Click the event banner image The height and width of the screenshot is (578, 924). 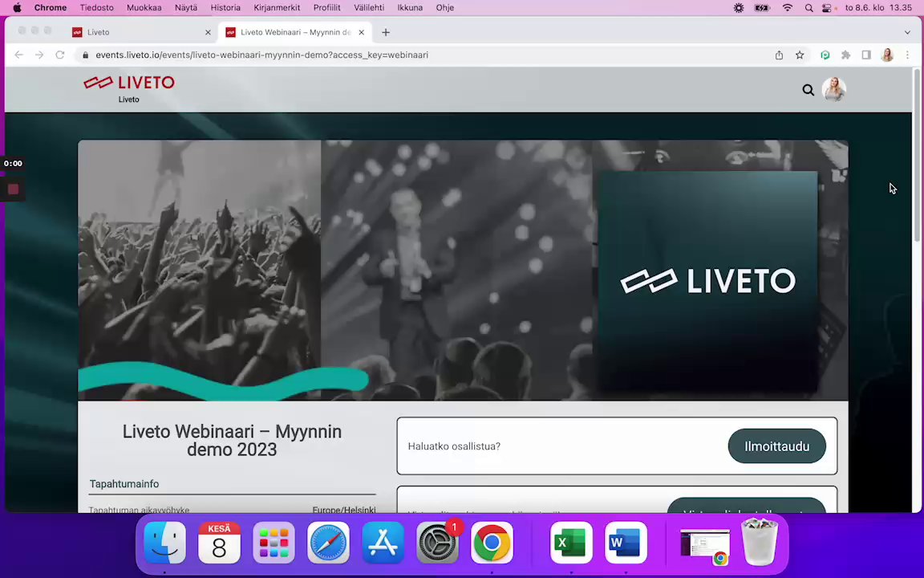[463, 270]
